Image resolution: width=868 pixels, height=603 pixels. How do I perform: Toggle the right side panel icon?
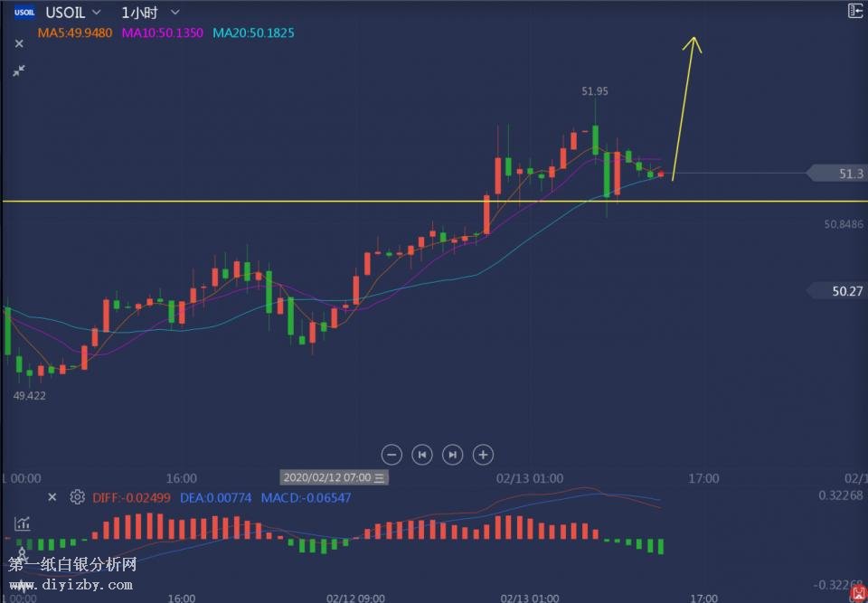click(854, 11)
